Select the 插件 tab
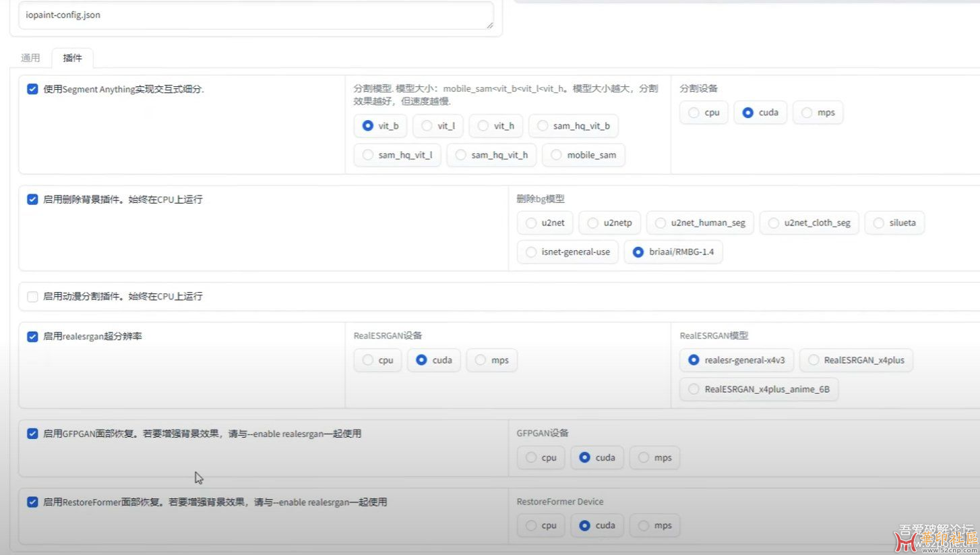This screenshot has width=980, height=555. click(x=72, y=58)
